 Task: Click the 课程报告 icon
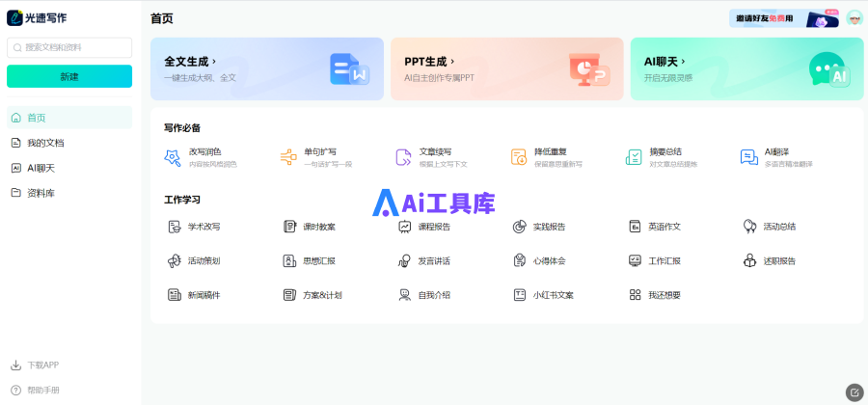coord(405,227)
